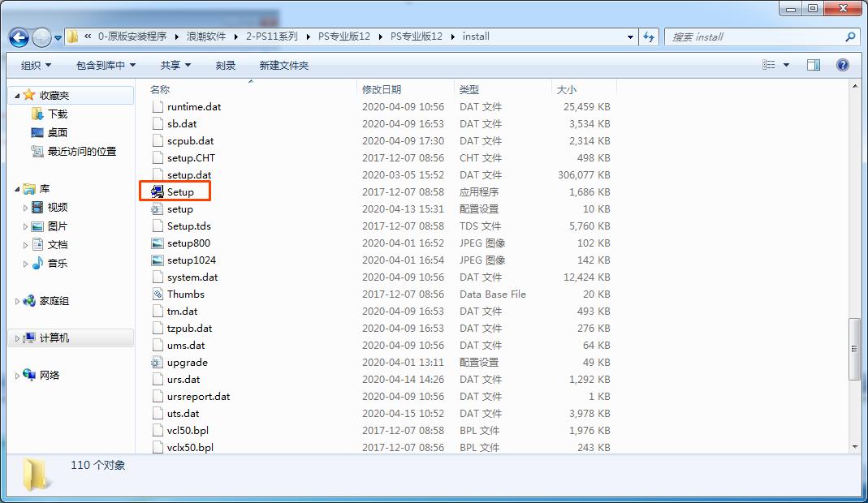The width and height of the screenshot is (868, 503).
Task: Open the 下载 favorites folder
Action: click(57, 114)
